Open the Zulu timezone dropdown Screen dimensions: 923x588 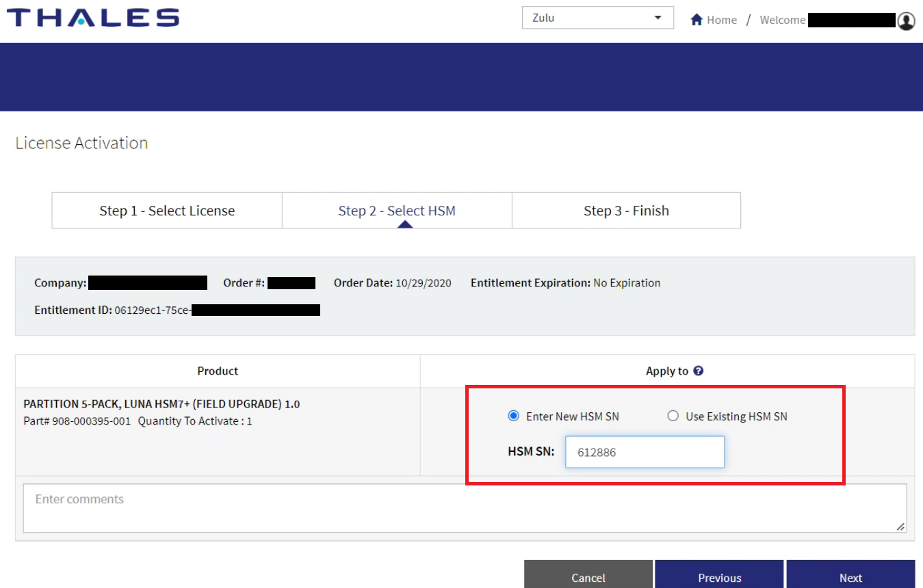597,18
